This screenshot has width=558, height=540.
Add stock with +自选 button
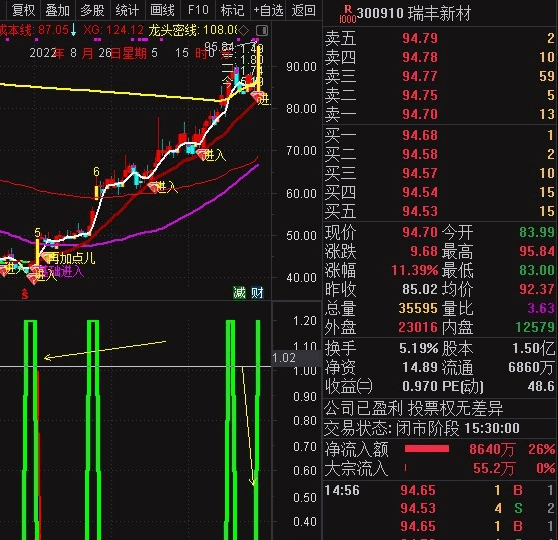[x=268, y=10]
